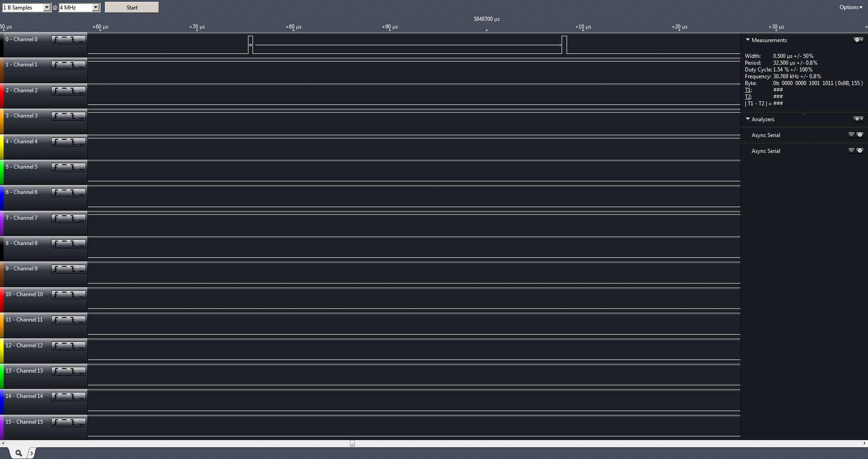
Task: Click the scrollbar right arrow
Action: click(865, 444)
